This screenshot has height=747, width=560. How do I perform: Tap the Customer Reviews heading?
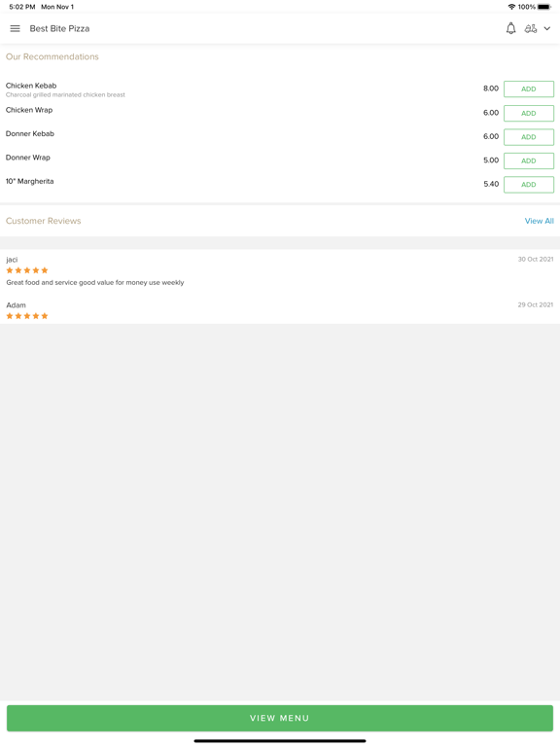tap(44, 221)
